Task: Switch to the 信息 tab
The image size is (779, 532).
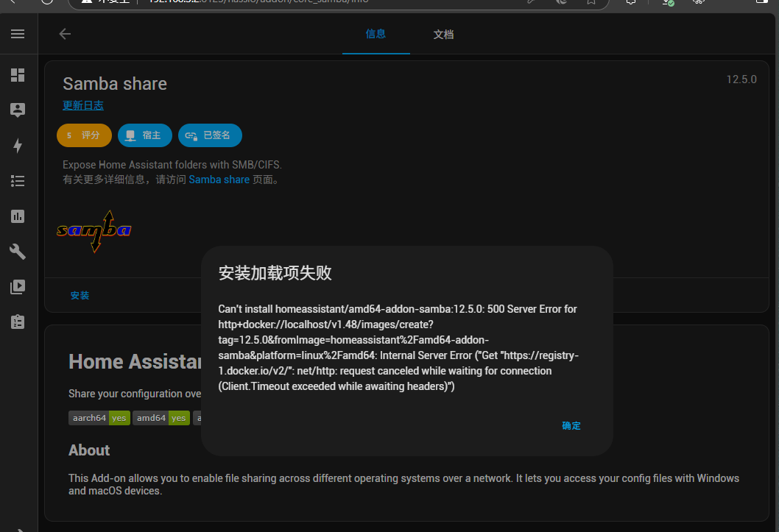Action: (x=376, y=34)
